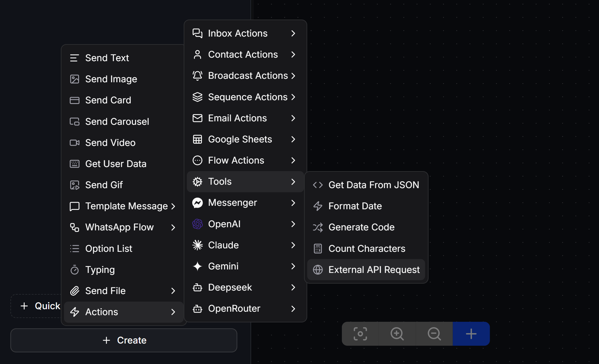Expand the Template Message submenu arrow

pyautogui.click(x=173, y=206)
